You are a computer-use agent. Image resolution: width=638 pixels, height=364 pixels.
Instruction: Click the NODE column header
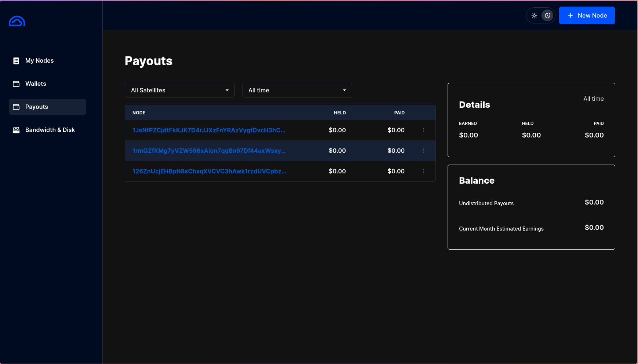[139, 113]
